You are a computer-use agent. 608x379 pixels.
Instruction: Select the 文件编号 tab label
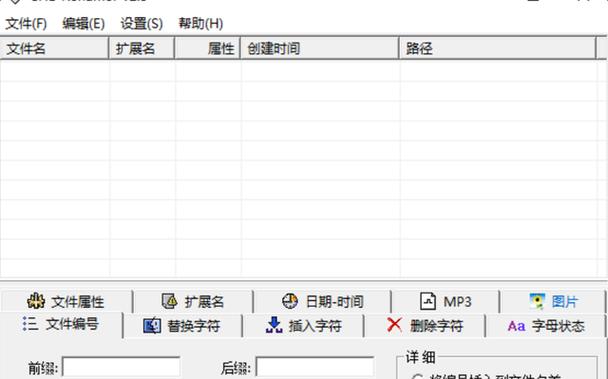pyautogui.click(x=72, y=324)
